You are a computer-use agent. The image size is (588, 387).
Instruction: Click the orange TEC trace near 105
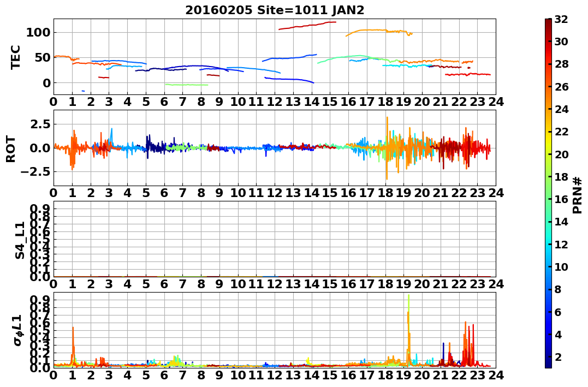pyautogui.click(x=379, y=32)
